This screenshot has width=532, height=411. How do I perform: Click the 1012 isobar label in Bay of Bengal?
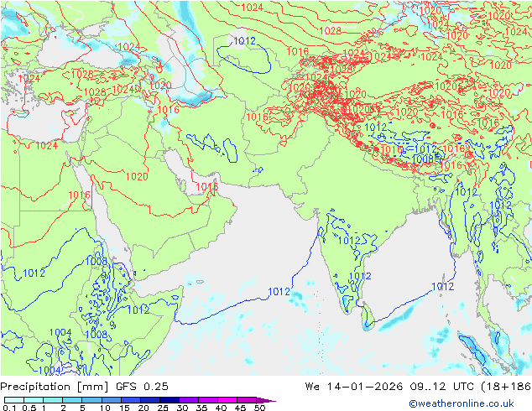[443, 287]
